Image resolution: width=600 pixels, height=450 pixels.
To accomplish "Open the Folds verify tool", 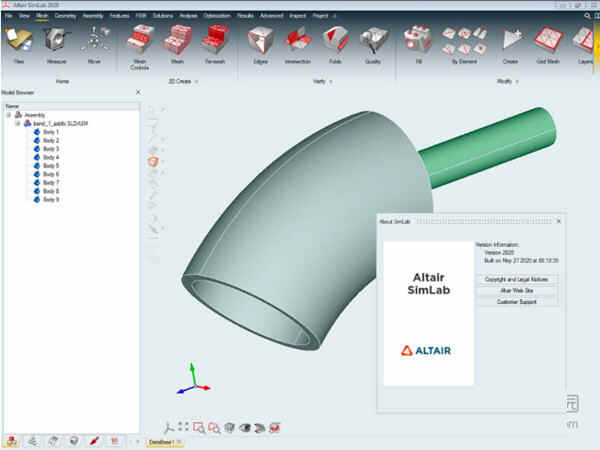I will click(x=335, y=45).
